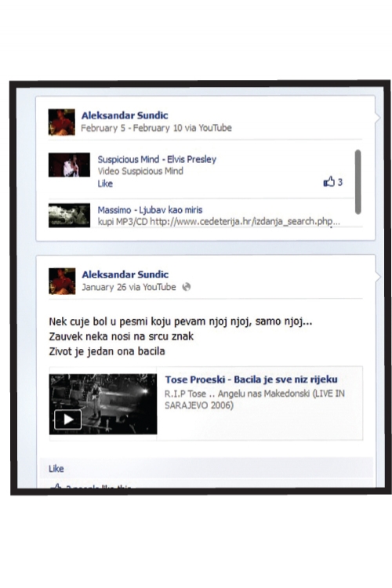Like the Suspicious Mind video
The height and width of the screenshot is (588, 392).
pos(105,183)
